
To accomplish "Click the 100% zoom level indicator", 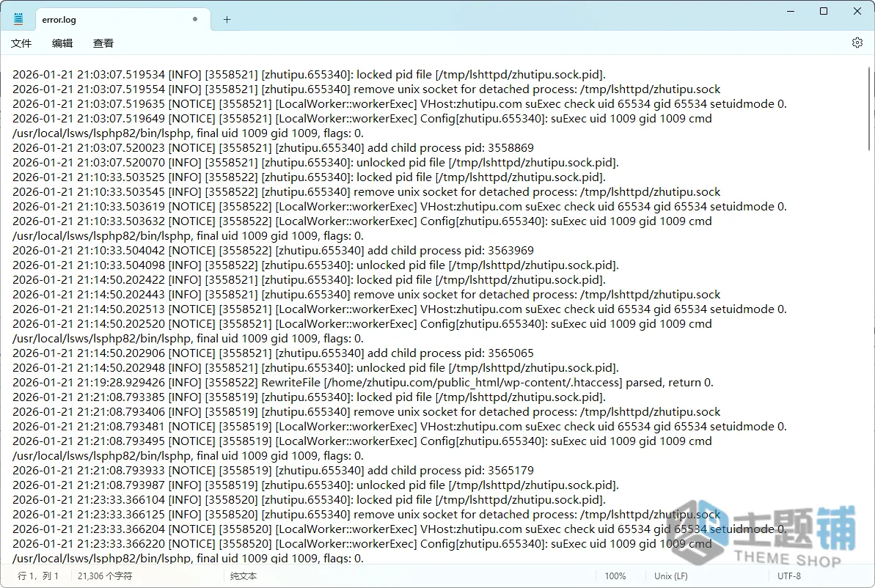I will point(615,576).
